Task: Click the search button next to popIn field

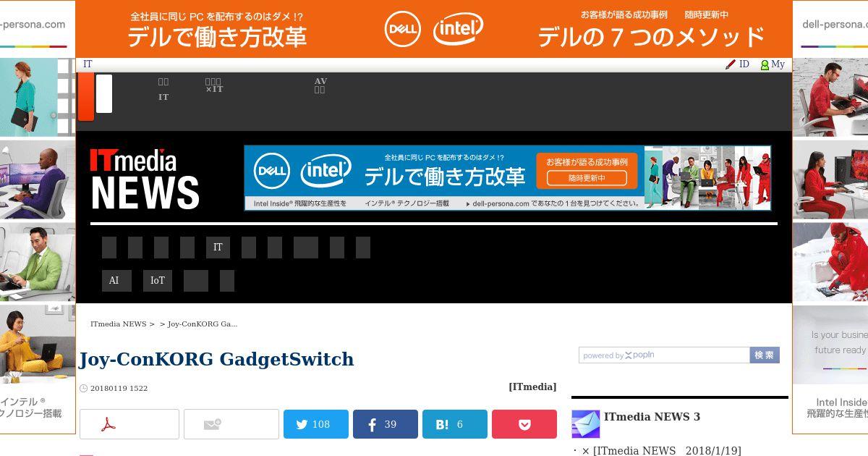Action: coord(765,355)
